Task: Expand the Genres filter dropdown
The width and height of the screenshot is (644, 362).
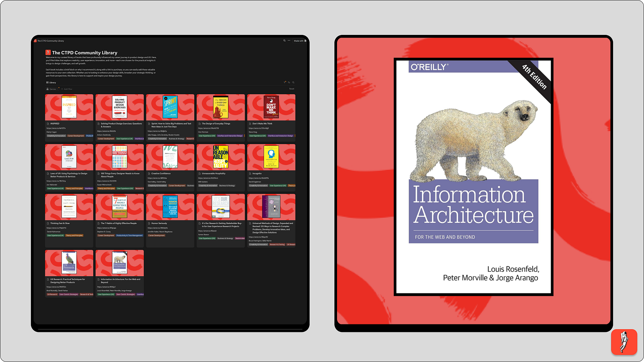Action: click(53, 89)
